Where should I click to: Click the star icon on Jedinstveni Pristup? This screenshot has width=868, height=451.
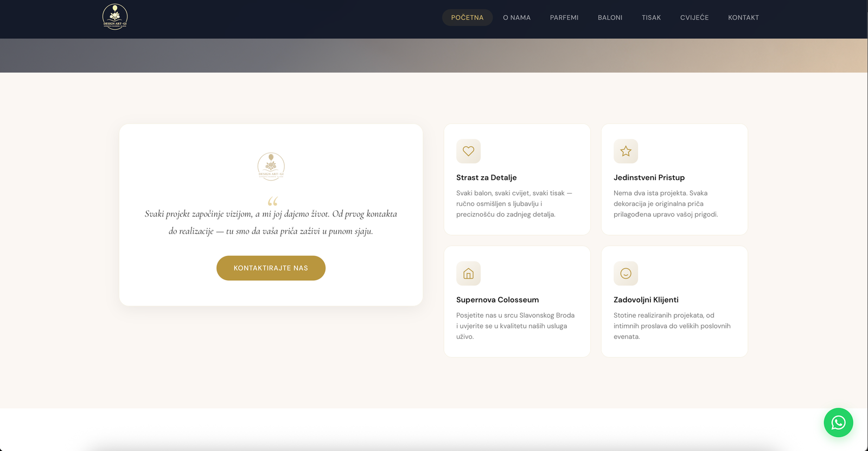pos(626,151)
